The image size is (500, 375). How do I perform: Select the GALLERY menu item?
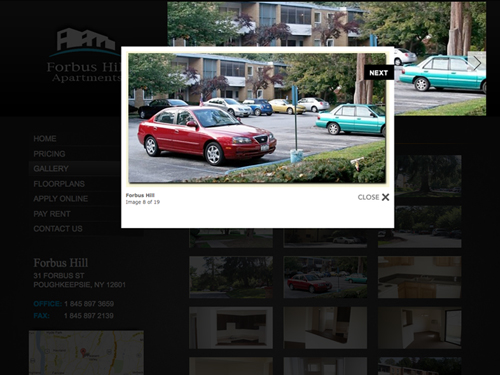point(51,169)
